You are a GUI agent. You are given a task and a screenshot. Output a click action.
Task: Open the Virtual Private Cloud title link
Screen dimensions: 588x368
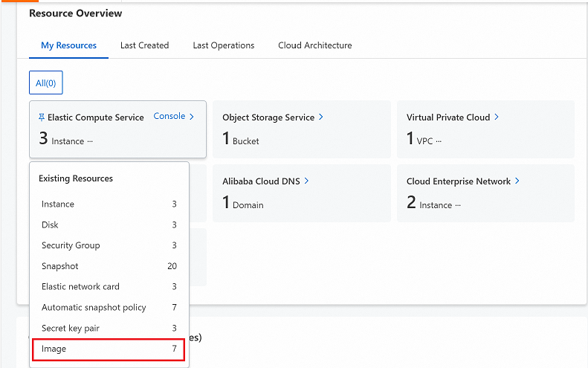448,117
